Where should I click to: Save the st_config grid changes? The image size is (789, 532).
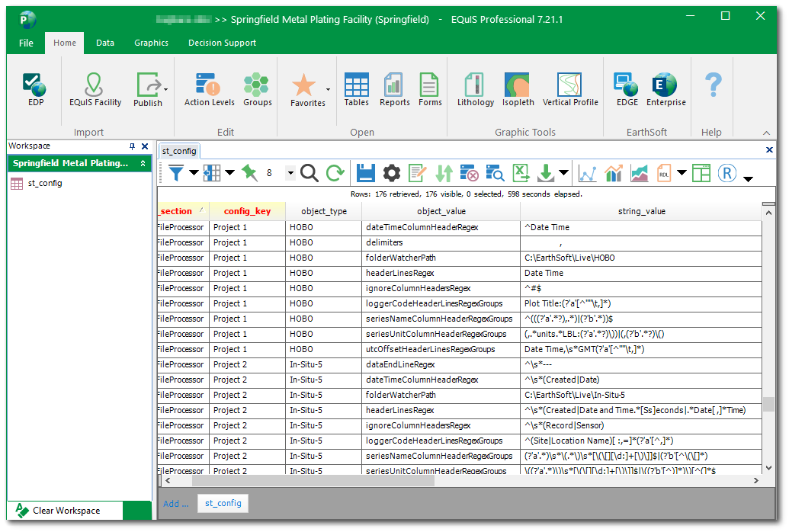tap(365, 173)
